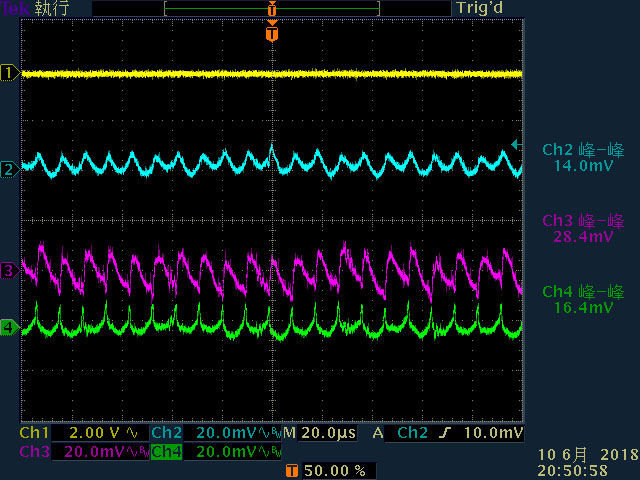Click the Tek run status label
Image resolution: width=640 pixels, height=480 pixels.
click(x=35, y=8)
